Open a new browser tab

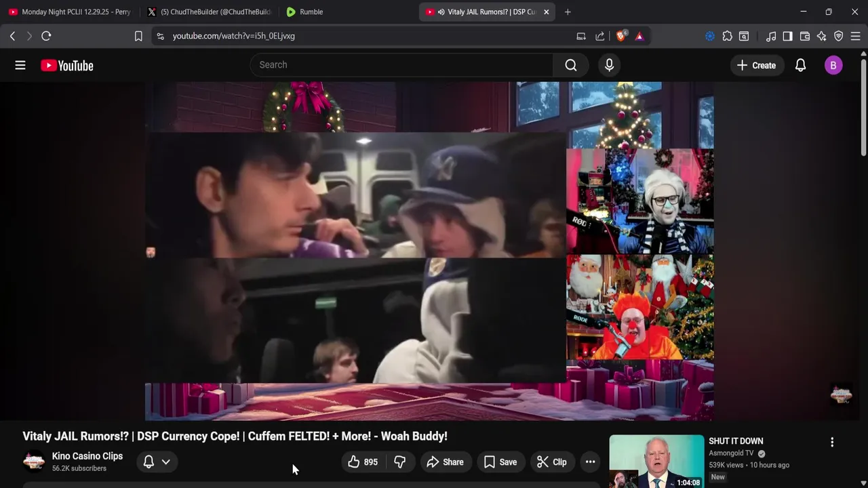pos(568,12)
